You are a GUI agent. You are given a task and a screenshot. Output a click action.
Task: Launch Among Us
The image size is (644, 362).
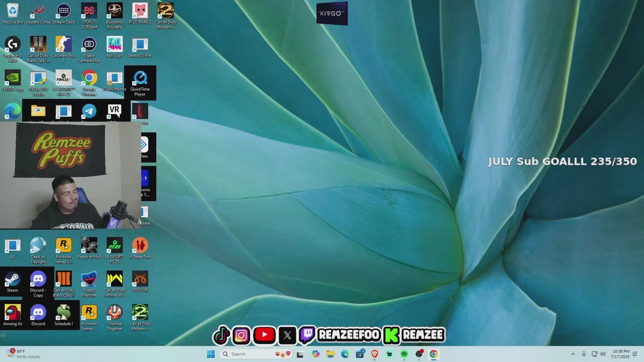click(13, 315)
